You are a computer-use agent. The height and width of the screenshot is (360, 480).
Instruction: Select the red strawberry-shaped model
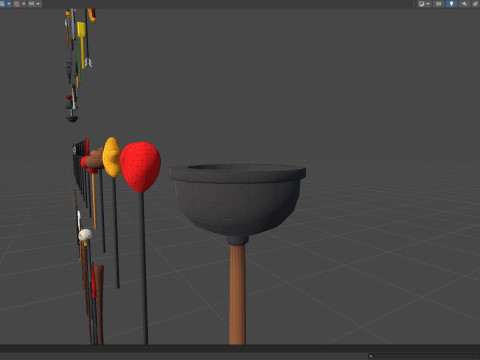140,167
